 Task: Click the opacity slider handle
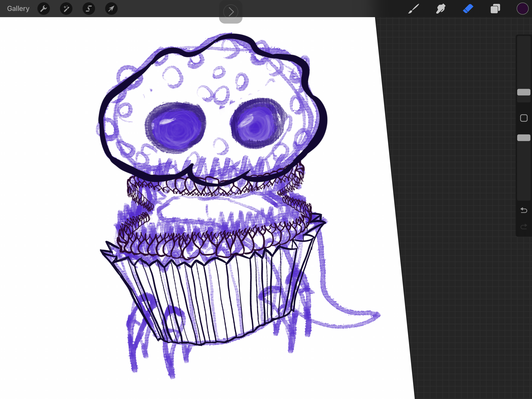523,138
